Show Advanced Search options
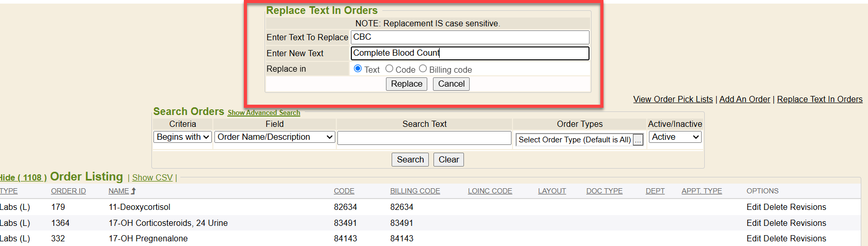 (x=263, y=113)
